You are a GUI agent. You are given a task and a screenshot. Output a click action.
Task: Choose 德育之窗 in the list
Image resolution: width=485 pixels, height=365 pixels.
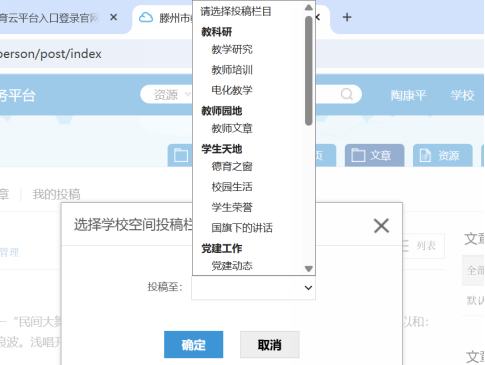232,166
